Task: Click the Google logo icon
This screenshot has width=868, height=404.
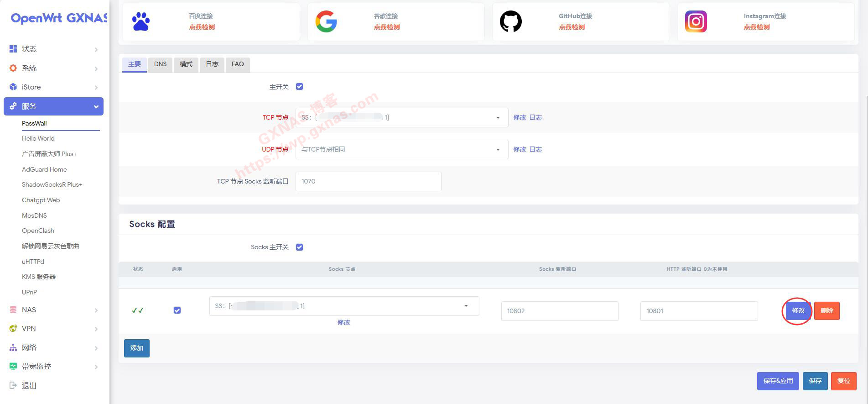Action: [x=326, y=21]
